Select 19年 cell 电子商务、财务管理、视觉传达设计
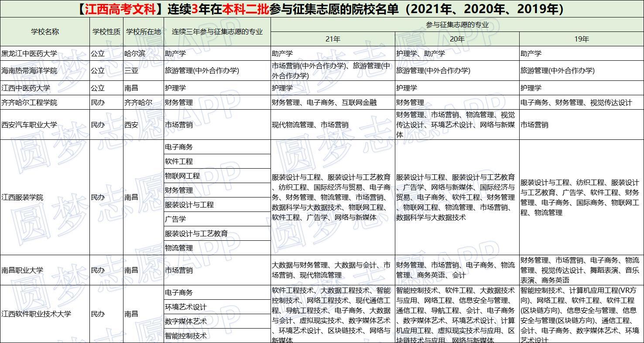 click(x=582, y=102)
